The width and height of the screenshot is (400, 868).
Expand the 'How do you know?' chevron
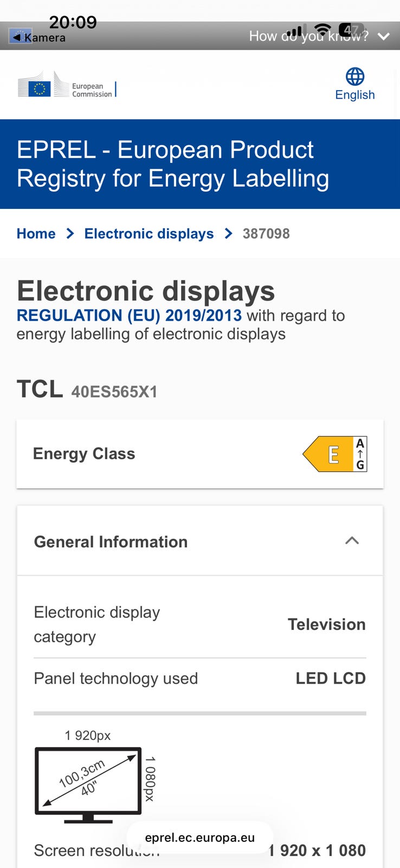click(x=384, y=36)
